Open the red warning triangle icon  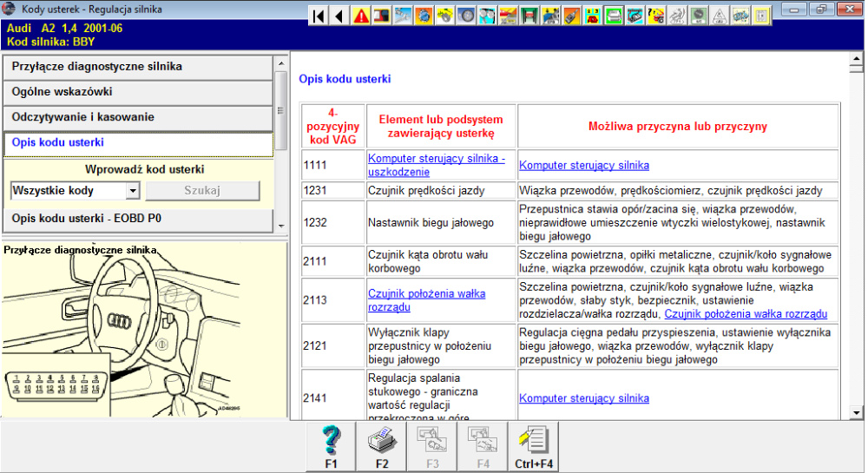click(x=361, y=16)
